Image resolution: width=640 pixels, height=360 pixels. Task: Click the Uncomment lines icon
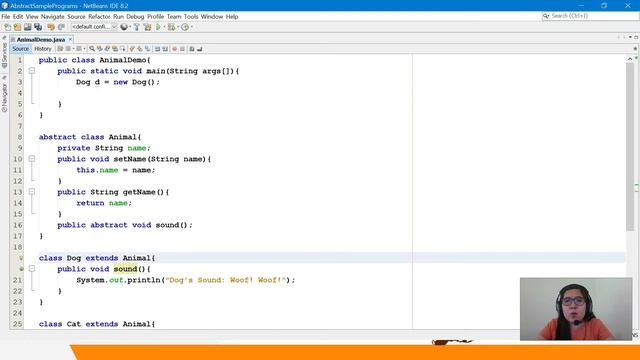(200, 49)
